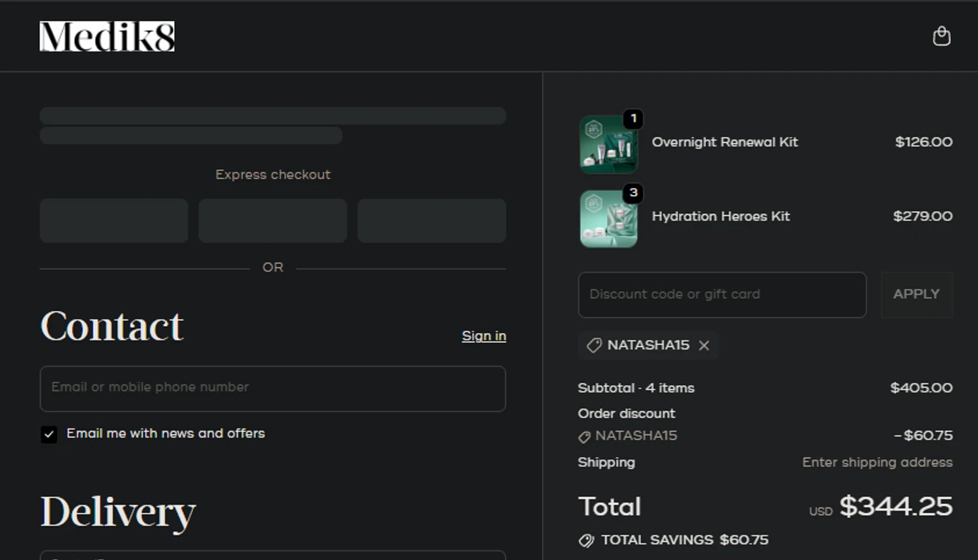Click the Hydration Heroes Kit product name
This screenshot has width=978, height=560.
click(720, 216)
